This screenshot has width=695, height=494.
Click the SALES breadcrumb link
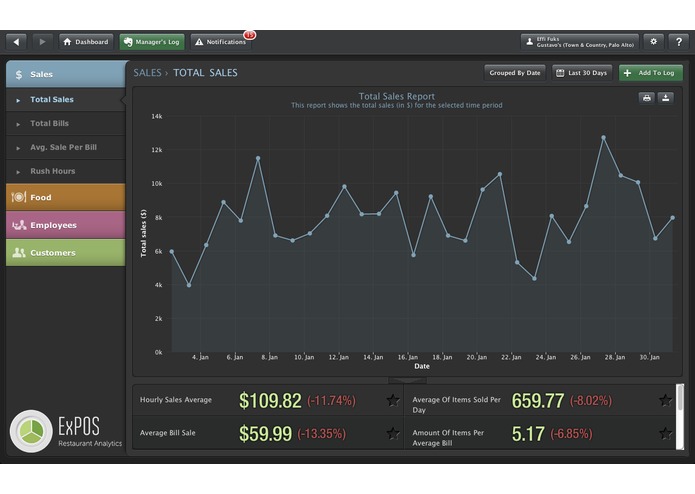pos(147,73)
